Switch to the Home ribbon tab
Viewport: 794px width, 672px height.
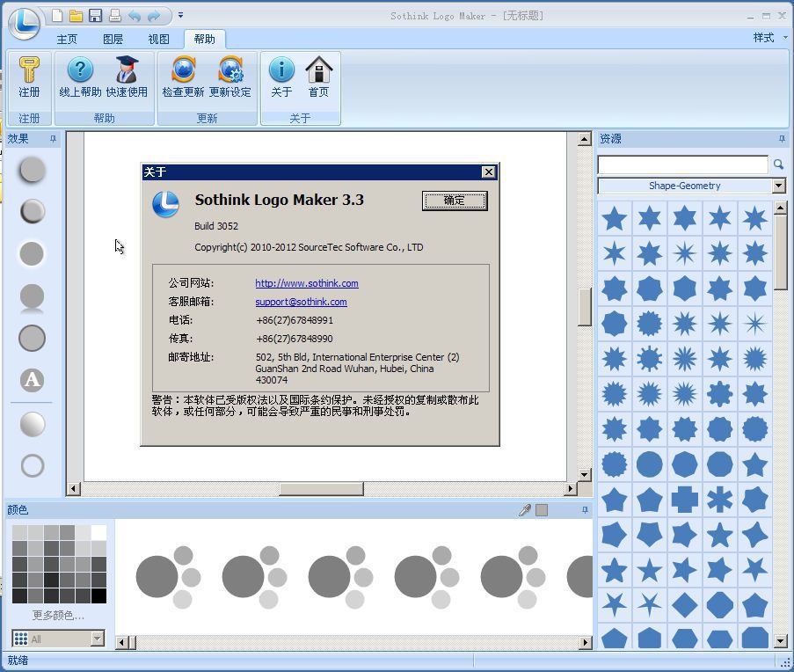click(67, 39)
